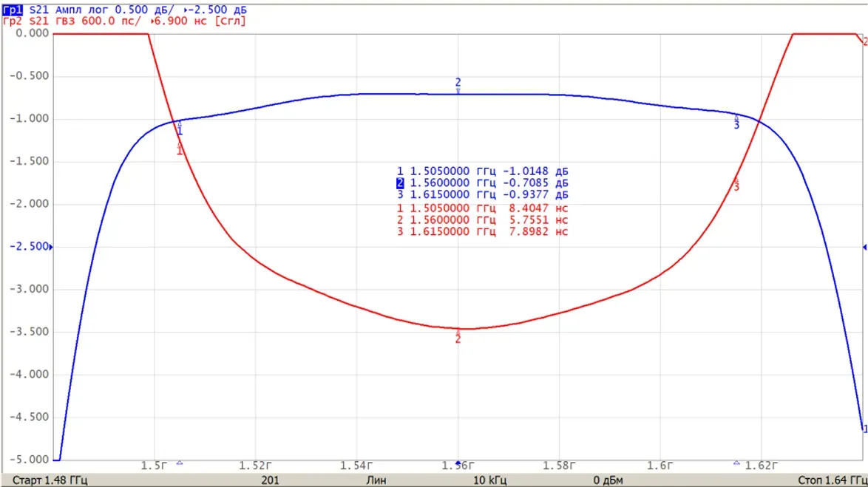The height and width of the screenshot is (487, 868).
Task: Click the blue '-2.500' reference label on Y axis
Action: click(30, 246)
